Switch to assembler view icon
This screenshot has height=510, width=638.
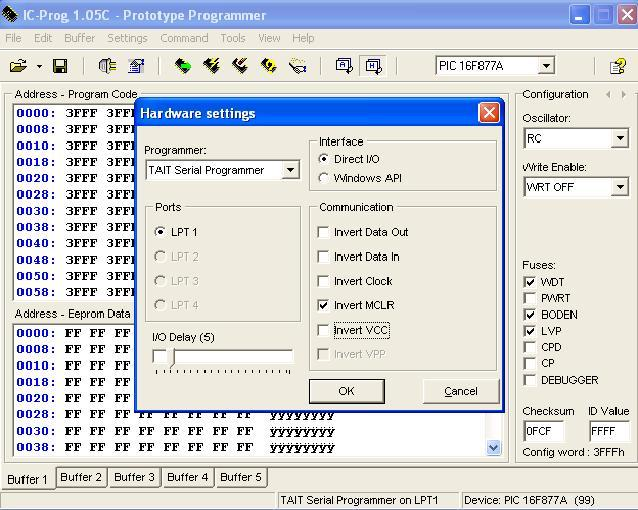(344, 66)
